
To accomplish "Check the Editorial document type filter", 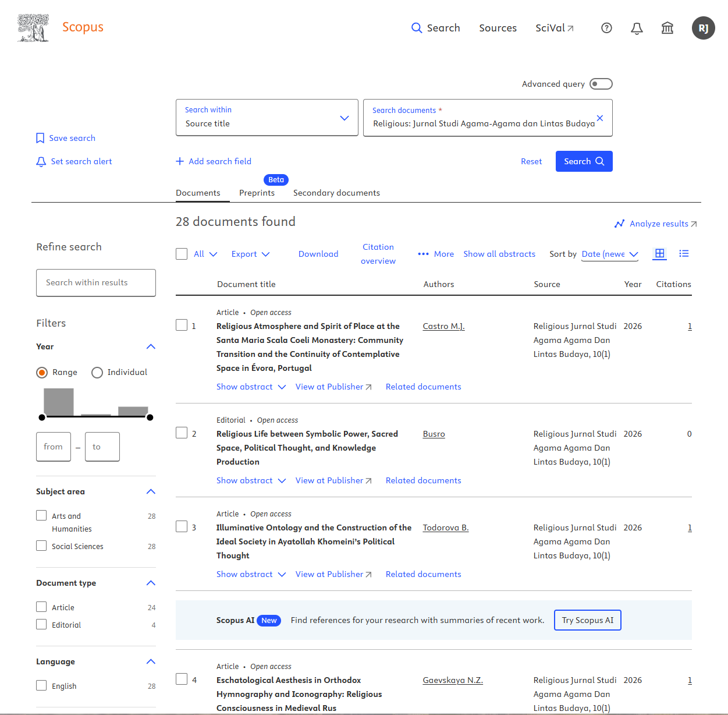I will tap(41, 624).
